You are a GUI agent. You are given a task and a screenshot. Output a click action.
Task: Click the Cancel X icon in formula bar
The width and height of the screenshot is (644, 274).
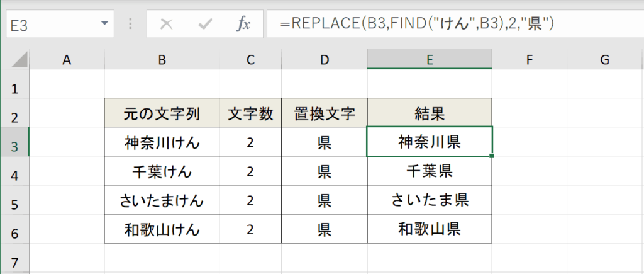pos(166,25)
